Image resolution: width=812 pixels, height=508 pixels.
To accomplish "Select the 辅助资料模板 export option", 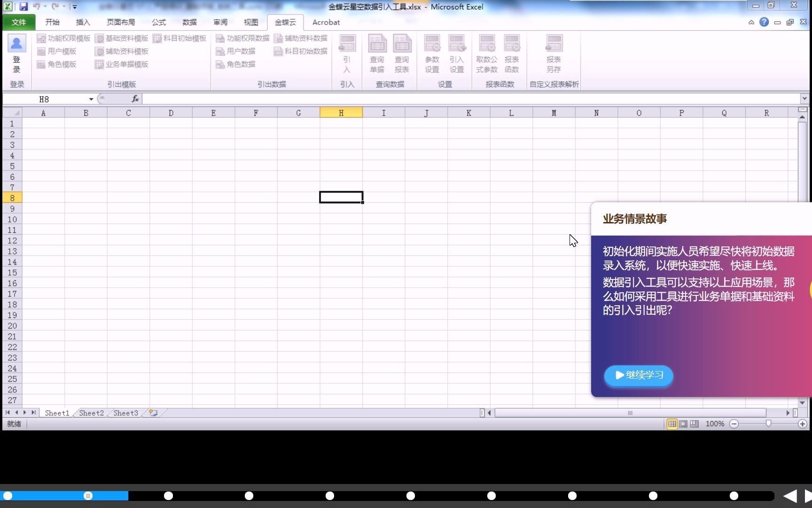I will (x=122, y=51).
